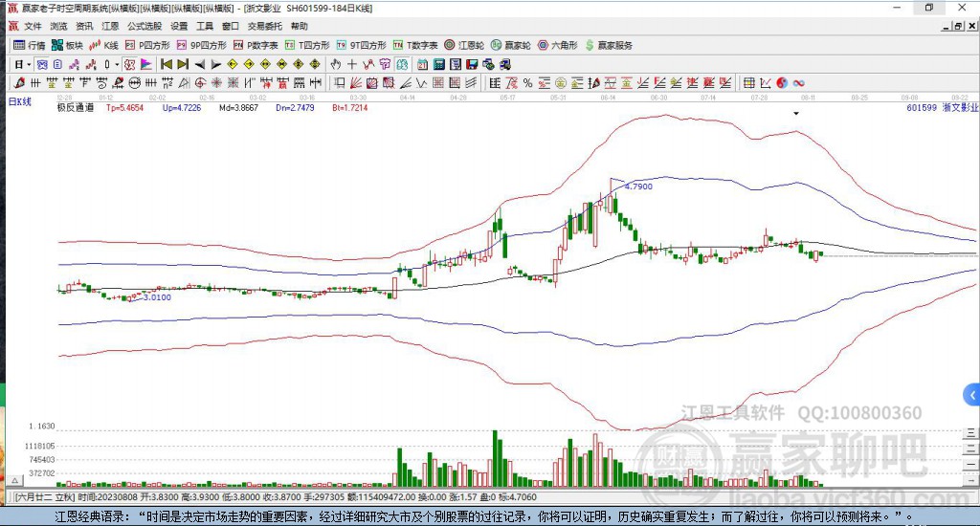Click the red pencil drawing icon

(19, 83)
